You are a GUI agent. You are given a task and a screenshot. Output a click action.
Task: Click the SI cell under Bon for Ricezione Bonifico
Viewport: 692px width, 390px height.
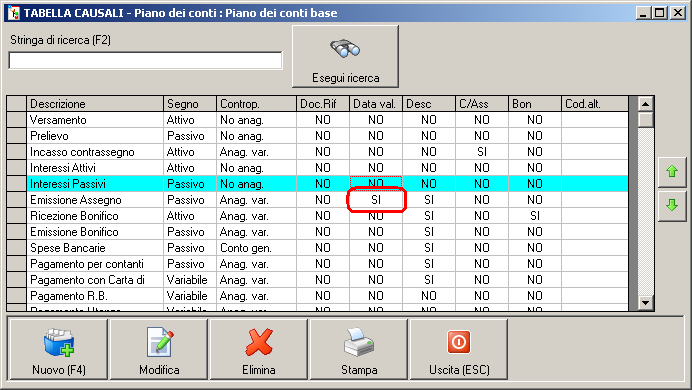(x=534, y=216)
